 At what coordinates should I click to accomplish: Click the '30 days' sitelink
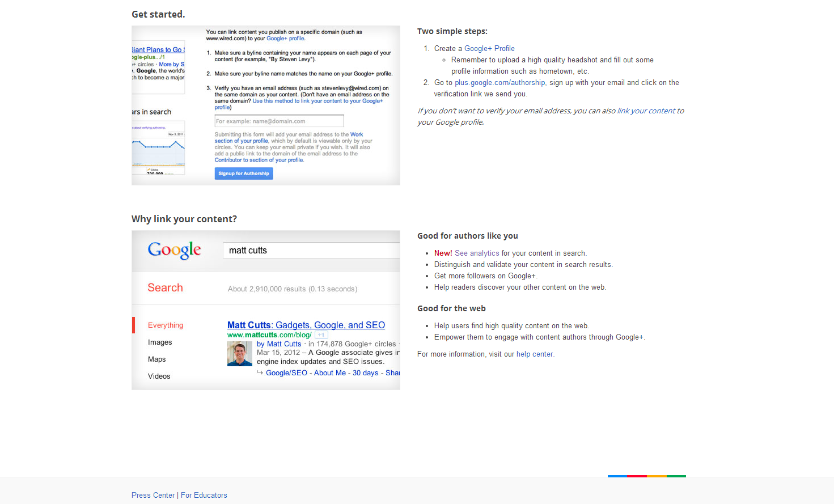366,373
